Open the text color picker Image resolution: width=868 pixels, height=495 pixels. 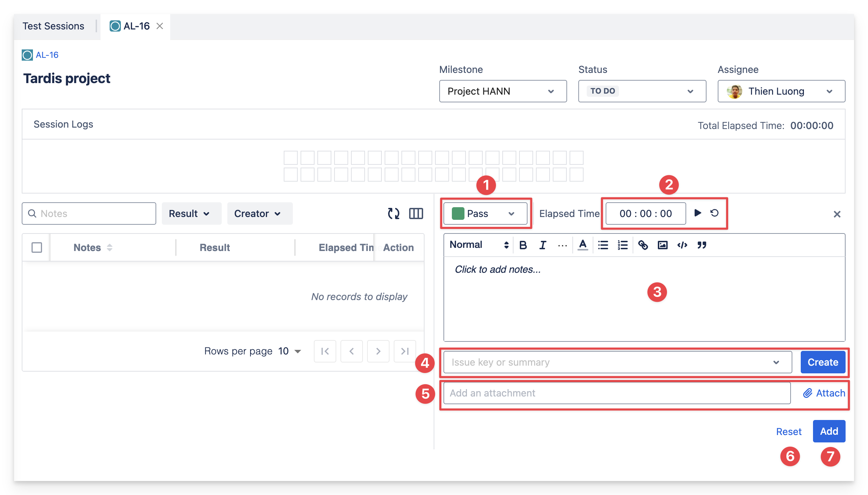click(x=583, y=245)
